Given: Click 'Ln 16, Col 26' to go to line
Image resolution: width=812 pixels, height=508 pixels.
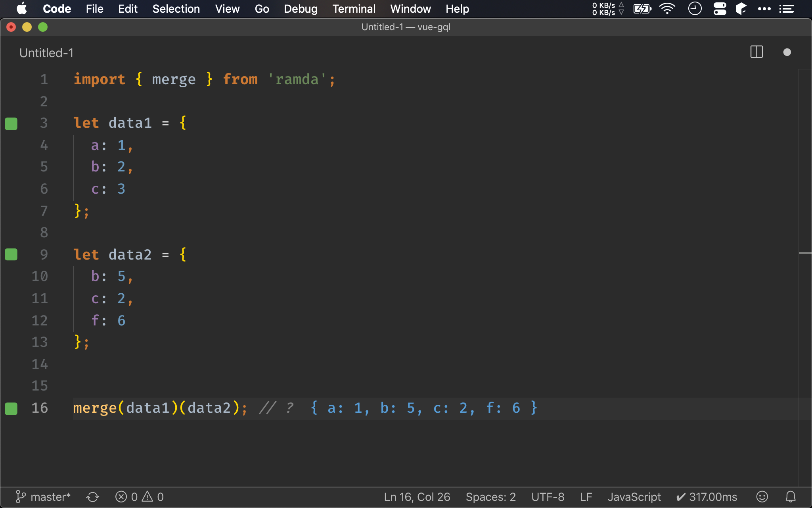Looking at the screenshot, I should [x=417, y=497].
